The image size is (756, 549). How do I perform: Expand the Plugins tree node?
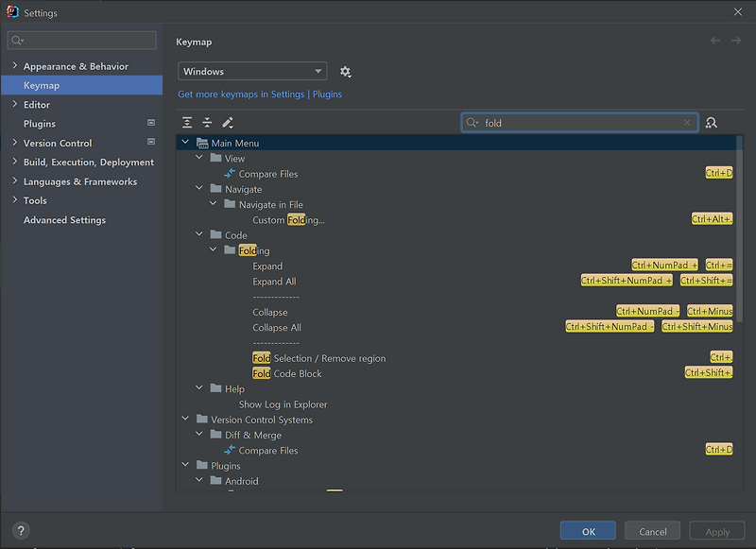pyautogui.click(x=185, y=465)
